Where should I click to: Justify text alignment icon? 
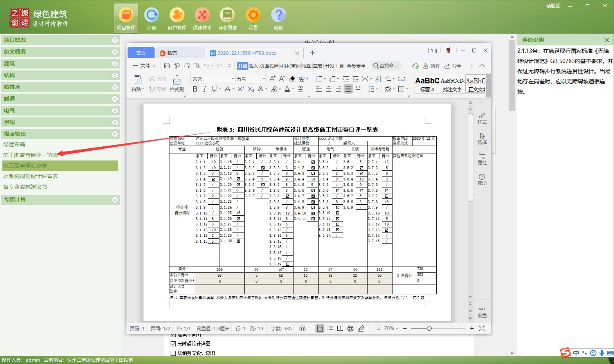tap(348, 89)
